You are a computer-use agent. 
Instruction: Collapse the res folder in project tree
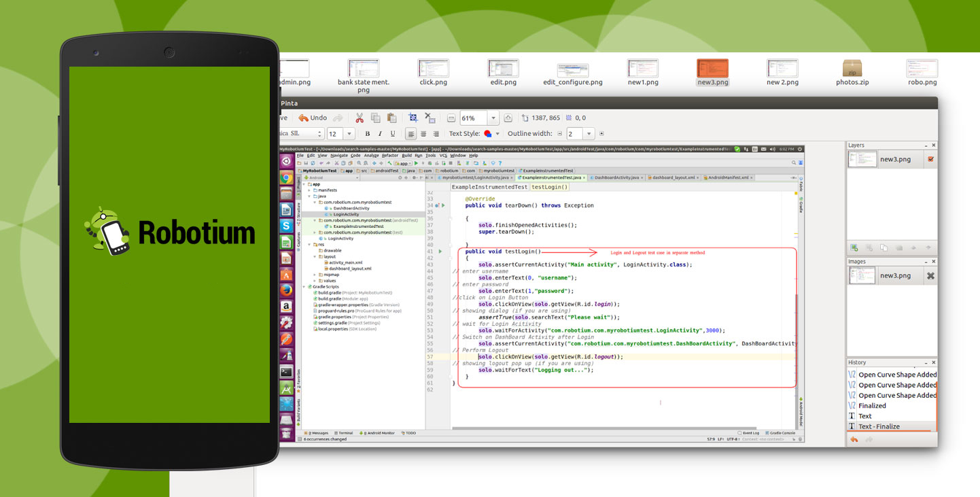coord(310,244)
